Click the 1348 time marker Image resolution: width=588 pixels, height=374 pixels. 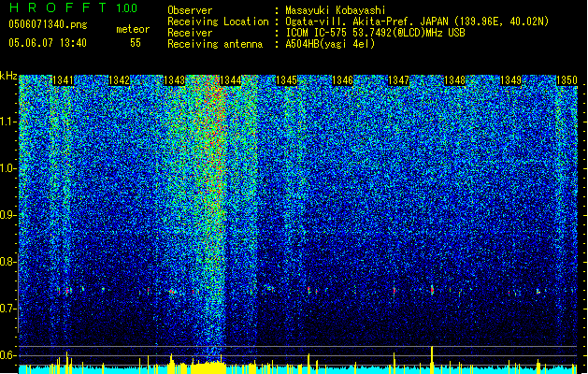(454, 80)
